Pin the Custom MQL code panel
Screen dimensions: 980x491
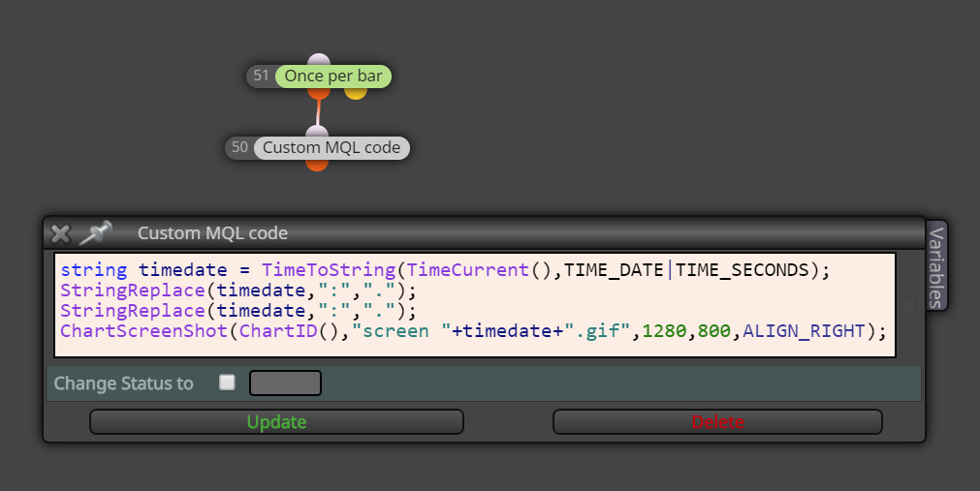pyautogui.click(x=96, y=233)
